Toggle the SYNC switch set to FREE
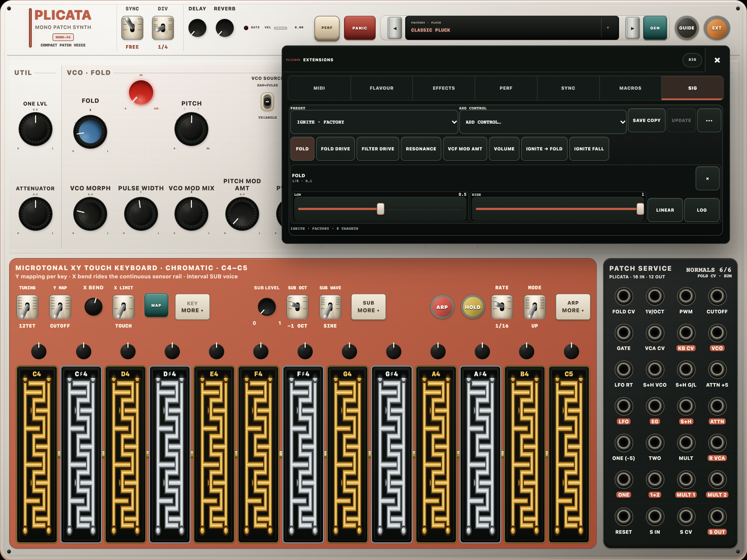This screenshot has width=747, height=560. pos(132,28)
